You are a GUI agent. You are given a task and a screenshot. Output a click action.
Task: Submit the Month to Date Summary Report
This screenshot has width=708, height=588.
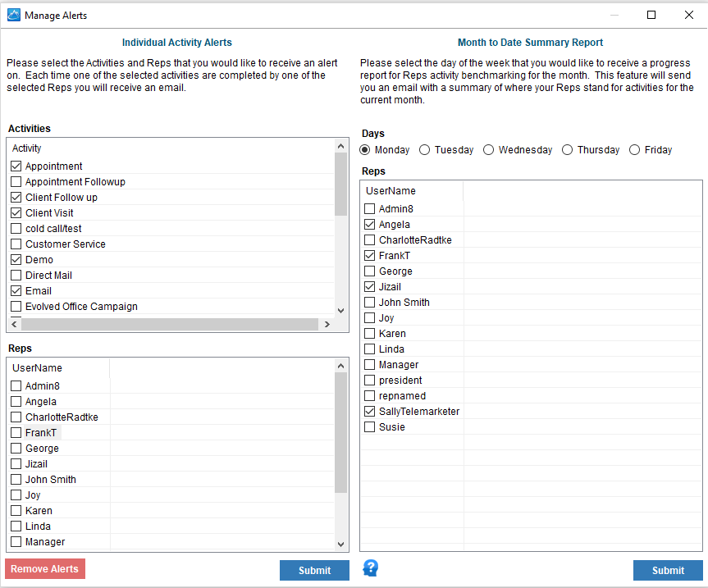668,571
